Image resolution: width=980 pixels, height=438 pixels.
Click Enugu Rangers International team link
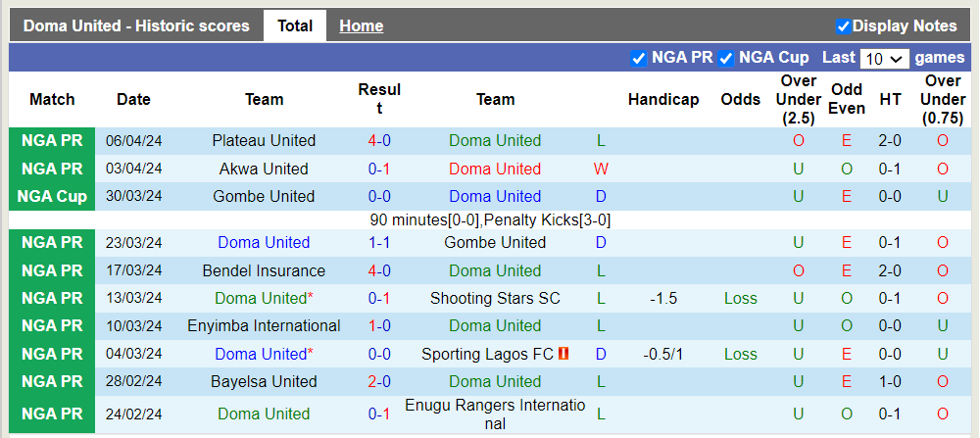coord(495,414)
